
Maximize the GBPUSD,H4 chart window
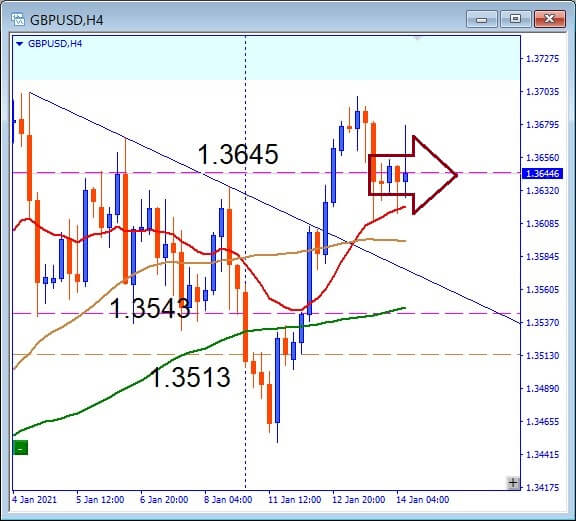click(515, 19)
